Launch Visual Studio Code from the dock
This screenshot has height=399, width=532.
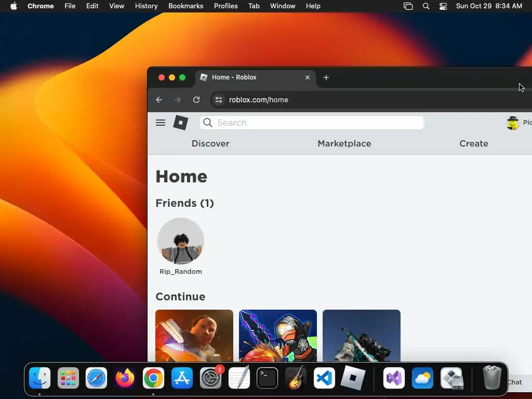click(x=324, y=378)
